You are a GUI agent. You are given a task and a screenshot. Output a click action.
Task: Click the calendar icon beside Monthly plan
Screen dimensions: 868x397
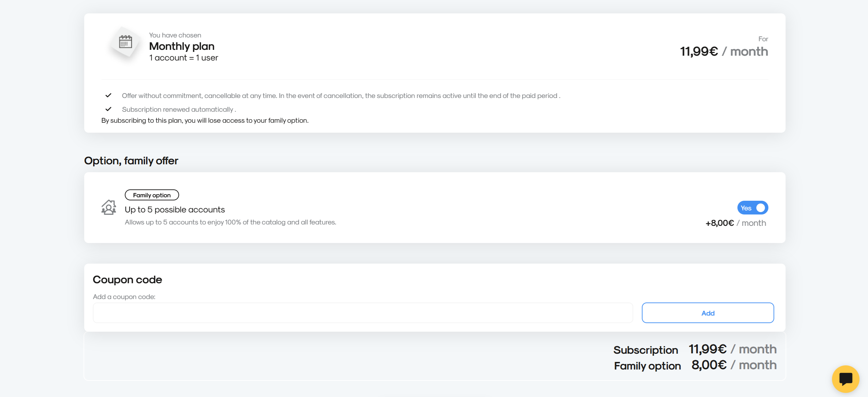(125, 42)
